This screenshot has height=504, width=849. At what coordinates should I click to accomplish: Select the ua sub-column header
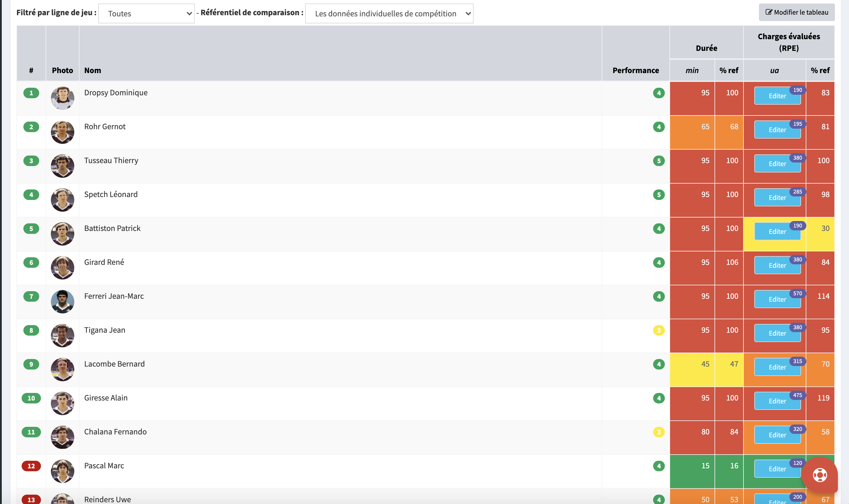pos(774,70)
